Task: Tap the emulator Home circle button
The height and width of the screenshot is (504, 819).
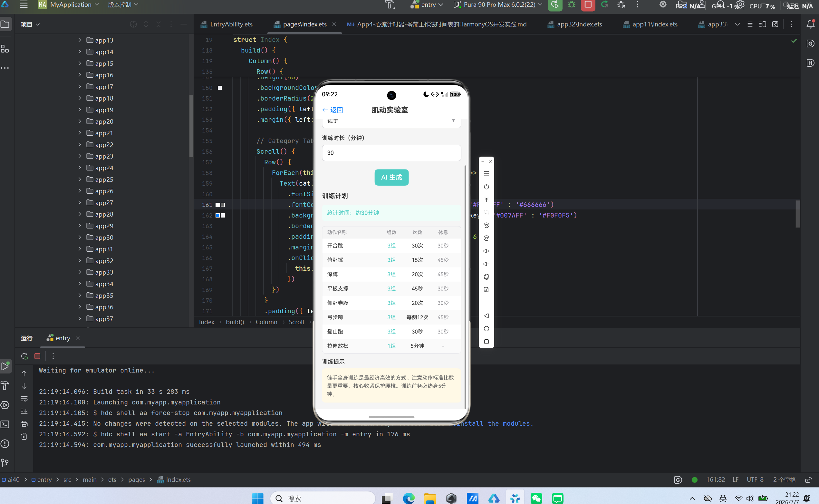Action: (x=487, y=329)
